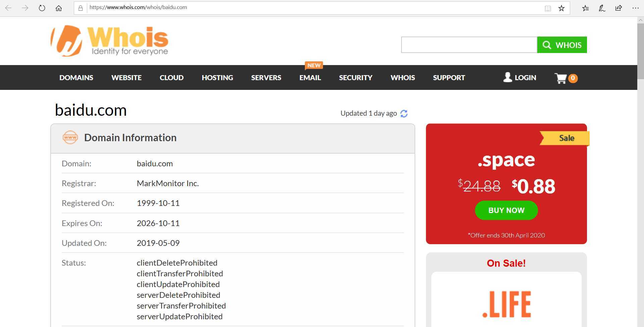The height and width of the screenshot is (327, 644).
Task: Open the HOSTING menu
Action: (x=217, y=77)
